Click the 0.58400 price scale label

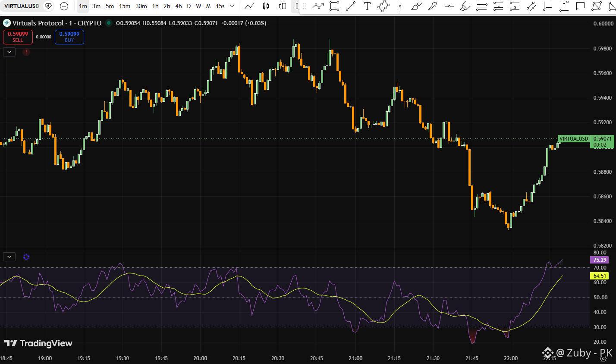click(x=603, y=221)
